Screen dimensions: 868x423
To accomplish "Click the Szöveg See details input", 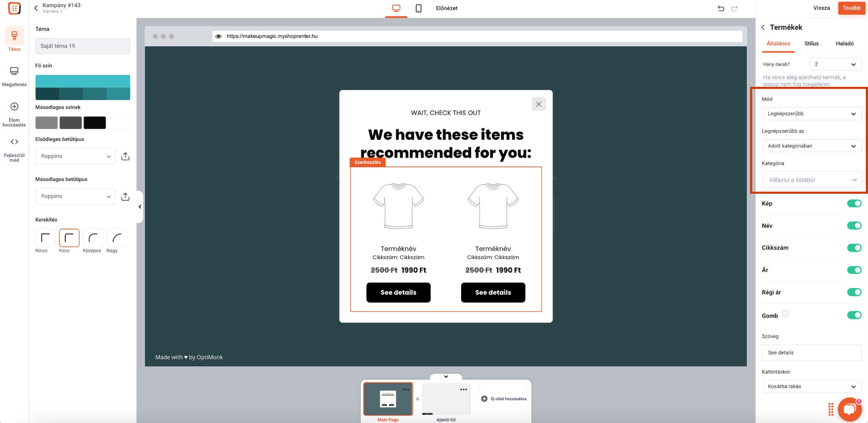I will 812,353.
